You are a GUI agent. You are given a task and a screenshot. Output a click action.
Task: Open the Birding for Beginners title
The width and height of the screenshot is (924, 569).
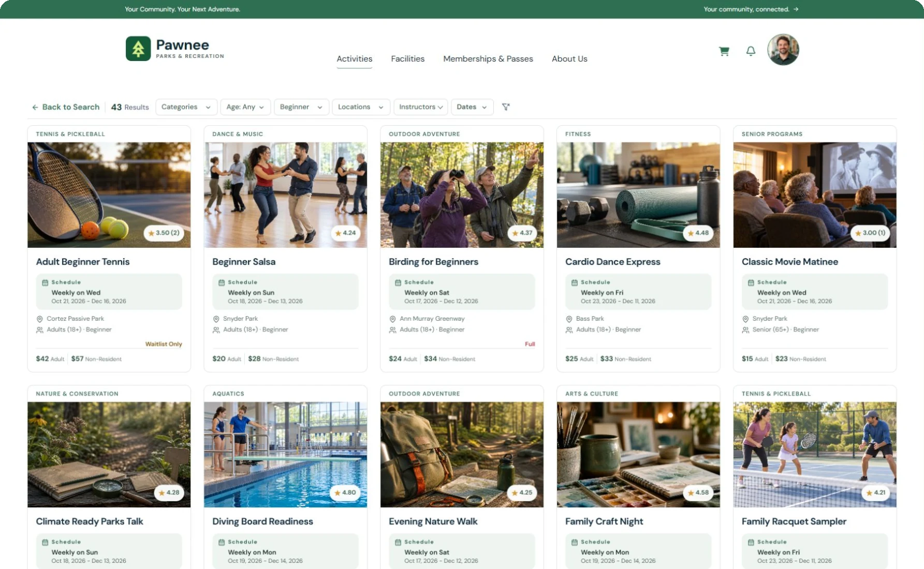[433, 262]
